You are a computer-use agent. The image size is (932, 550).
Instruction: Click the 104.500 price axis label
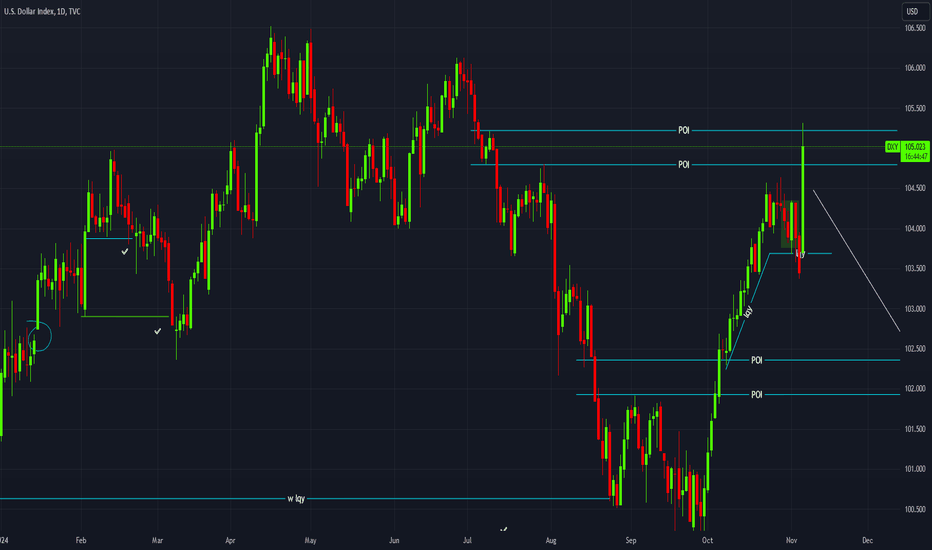(915, 188)
